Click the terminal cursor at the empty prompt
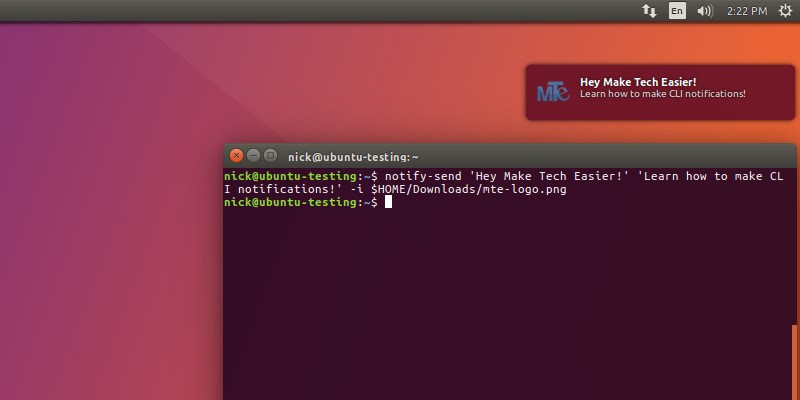Image resolution: width=800 pixels, height=400 pixels. [388, 202]
